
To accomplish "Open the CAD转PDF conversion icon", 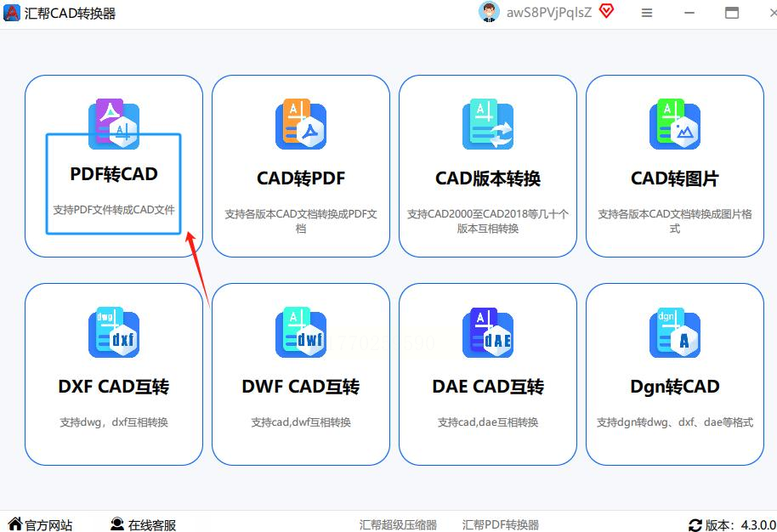I will [301, 124].
